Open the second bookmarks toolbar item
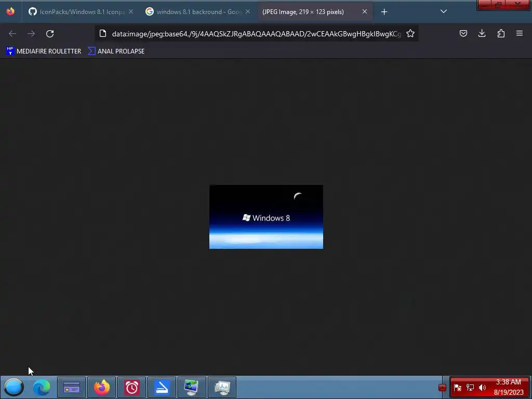Screen dimensions: 532x399 tap(116, 51)
